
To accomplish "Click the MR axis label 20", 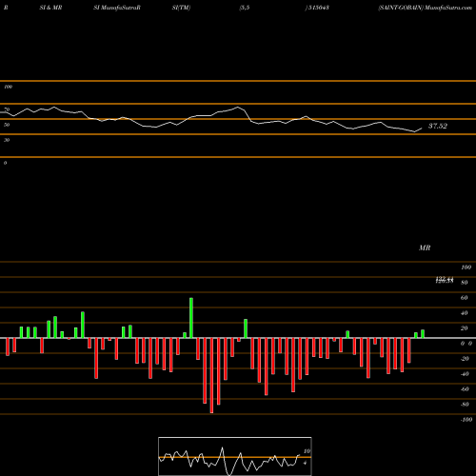I will (465, 328).
